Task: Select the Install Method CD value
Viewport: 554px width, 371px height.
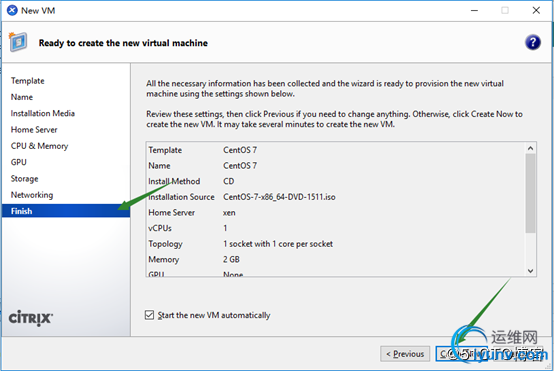Action: tap(229, 181)
